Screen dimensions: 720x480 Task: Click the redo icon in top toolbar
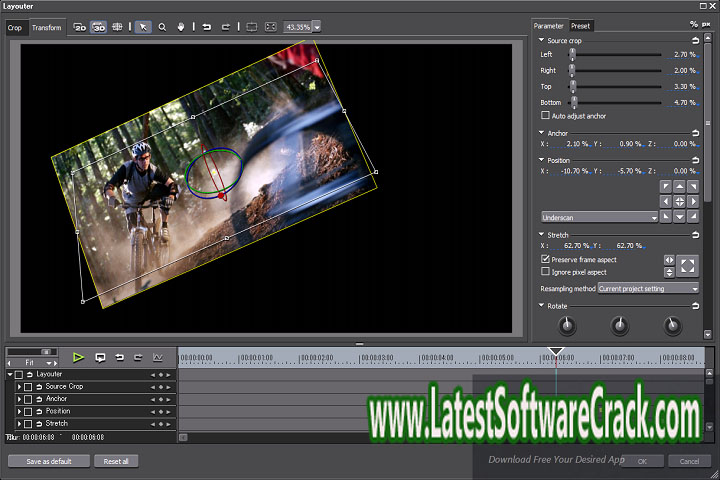225,27
